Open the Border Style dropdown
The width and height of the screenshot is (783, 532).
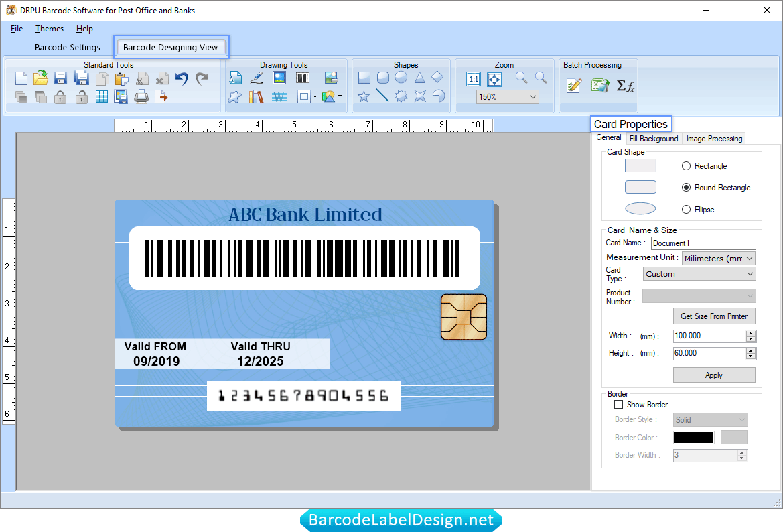(x=711, y=419)
